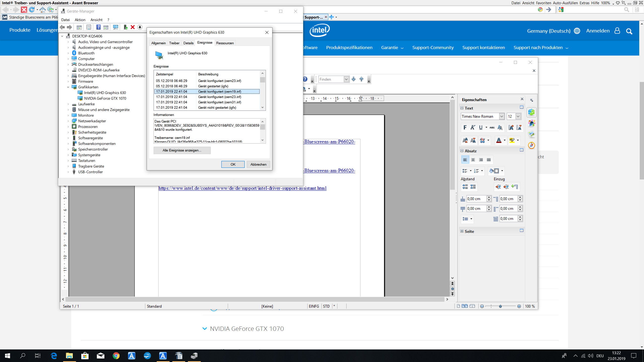The width and height of the screenshot is (644, 362).
Task: Collapse the Grafikkarten tree node
Action: tap(68, 87)
